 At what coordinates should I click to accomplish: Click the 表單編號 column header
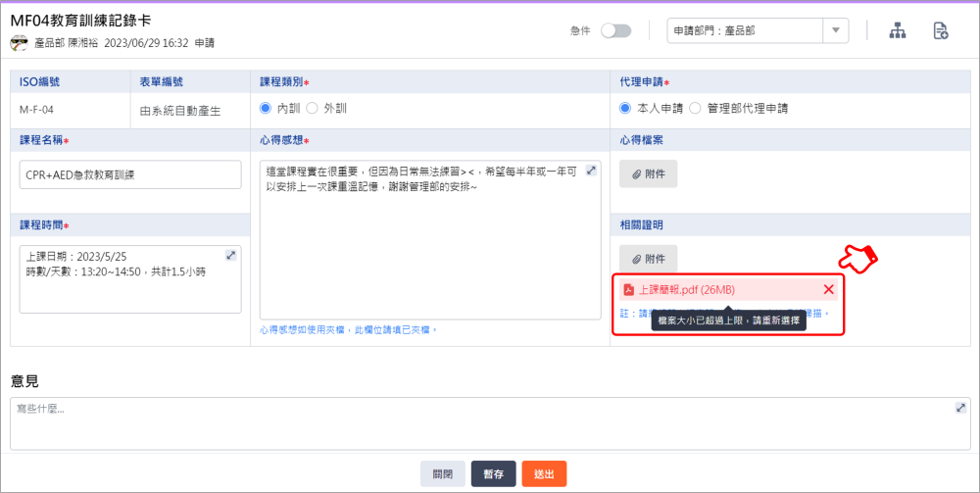tap(162, 82)
